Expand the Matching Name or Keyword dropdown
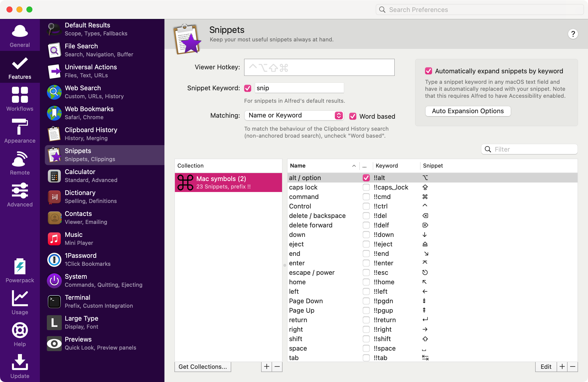 click(339, 115)
